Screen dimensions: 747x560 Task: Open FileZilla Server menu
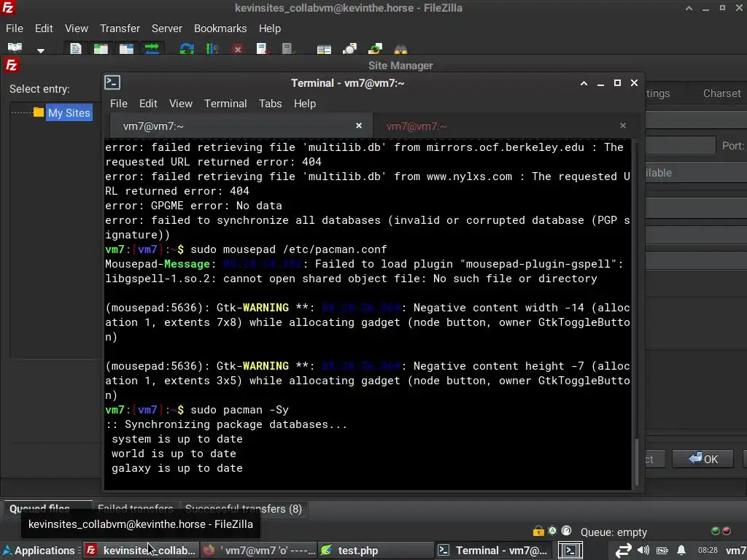167,28
